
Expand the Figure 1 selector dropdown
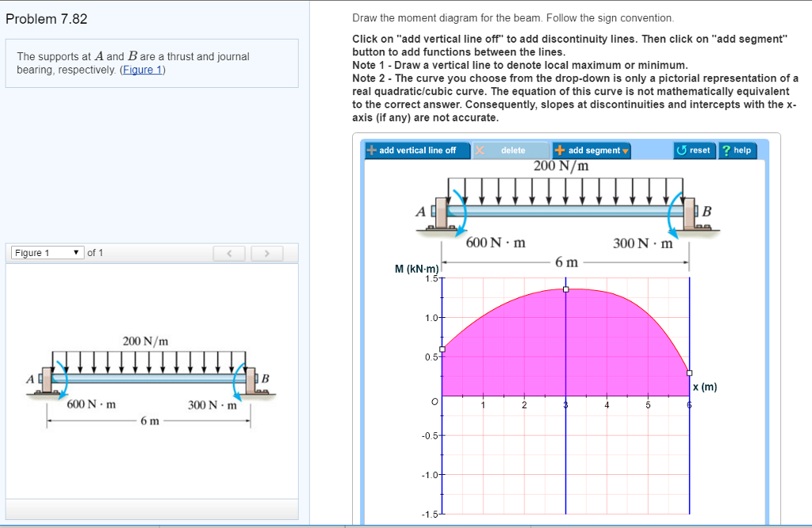tap(47, 253)
